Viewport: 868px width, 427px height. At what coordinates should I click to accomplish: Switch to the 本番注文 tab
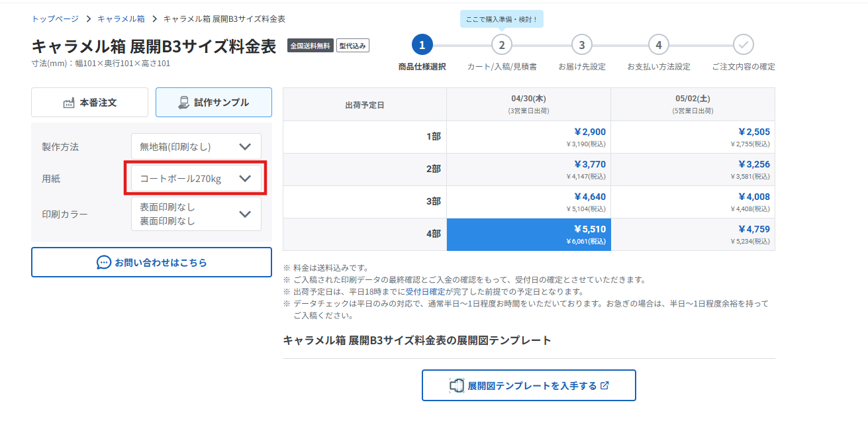point(89,103)
